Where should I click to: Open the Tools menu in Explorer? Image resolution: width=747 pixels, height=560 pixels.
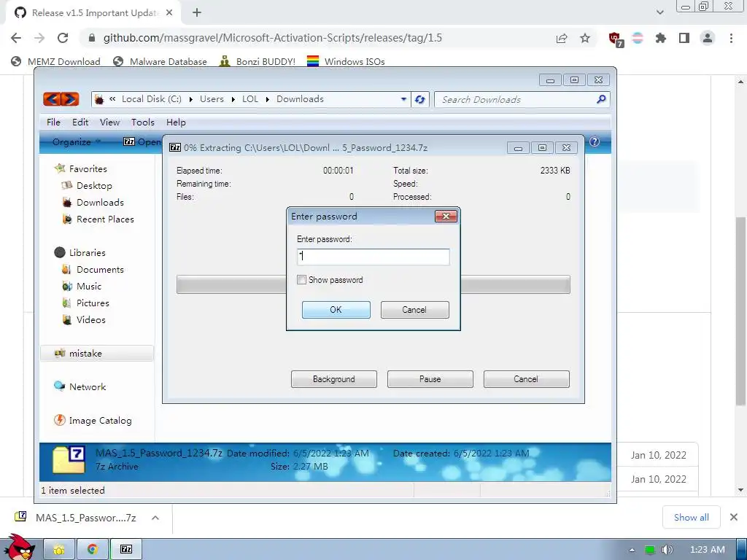(x=143, y=122)
